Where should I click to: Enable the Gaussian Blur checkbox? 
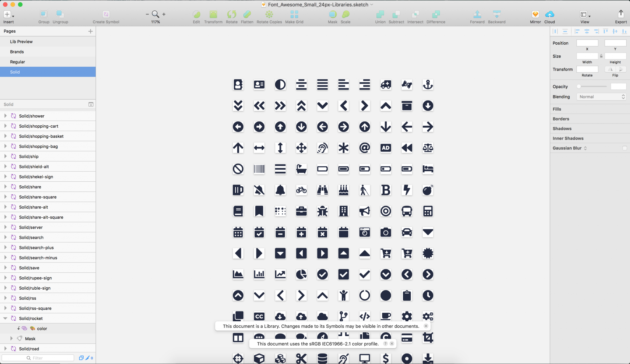pos(625,148)
